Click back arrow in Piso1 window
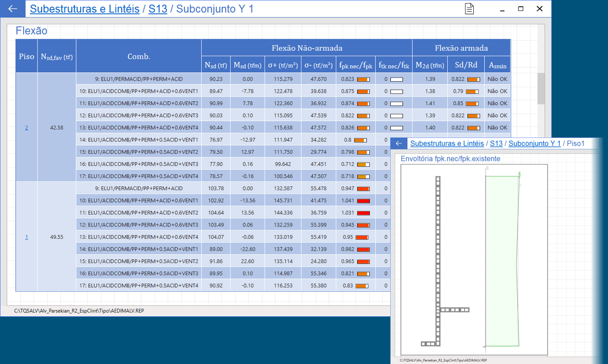This screenshot has width=608, height=364. (398, 143)
